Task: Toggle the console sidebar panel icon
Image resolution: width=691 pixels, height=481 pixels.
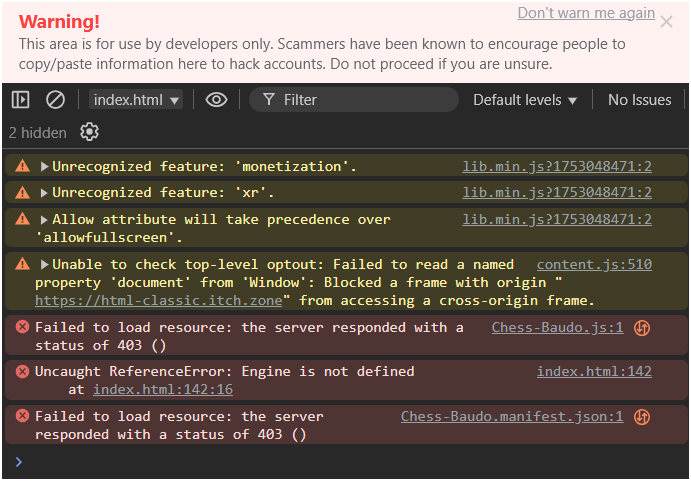Action: [x=21, y=100]
